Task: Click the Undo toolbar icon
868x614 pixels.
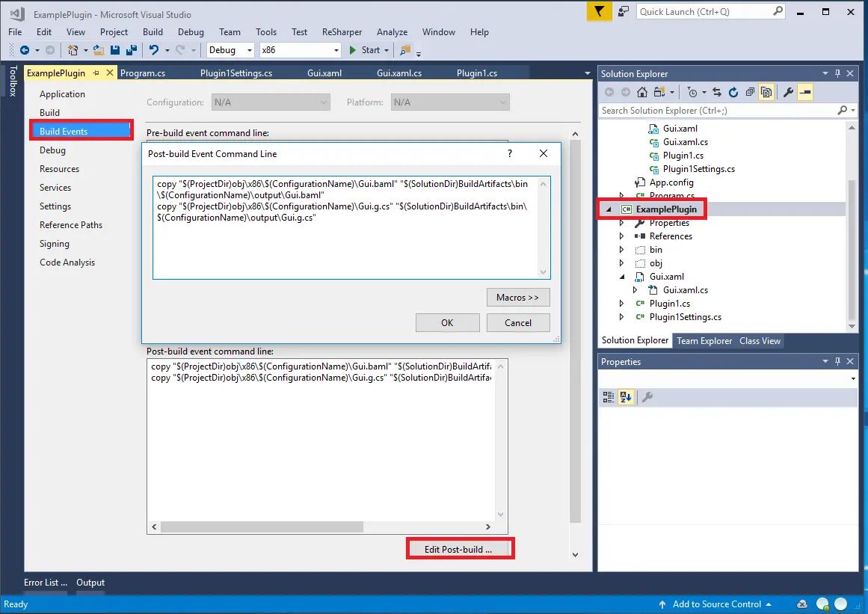Action: coord(154,50)
